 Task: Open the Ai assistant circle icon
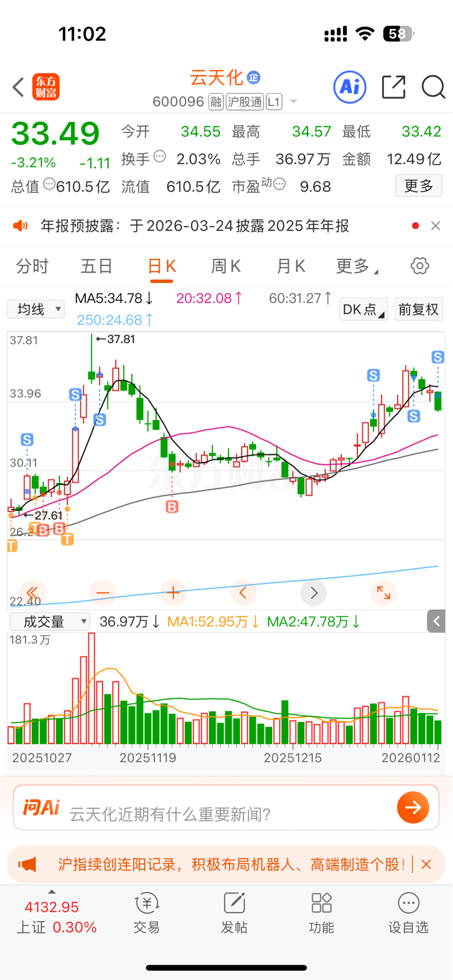(x=350, y=87)
